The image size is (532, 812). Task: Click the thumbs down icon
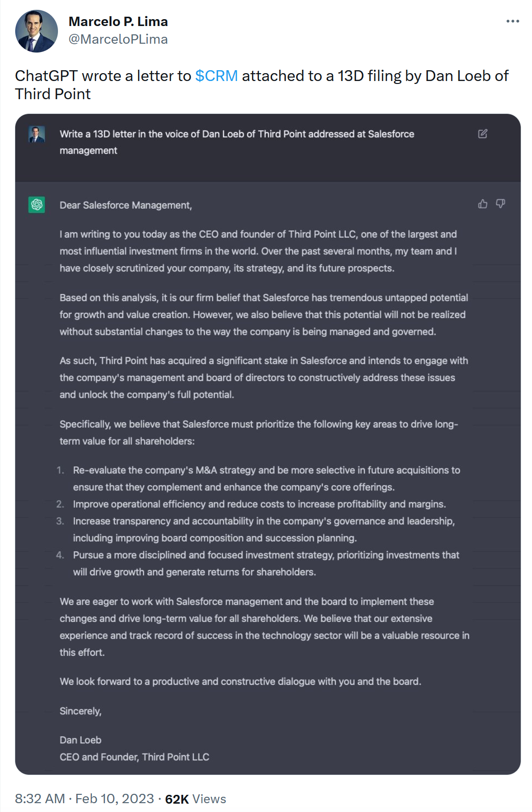pyautogui.click(x=500, y=204)
